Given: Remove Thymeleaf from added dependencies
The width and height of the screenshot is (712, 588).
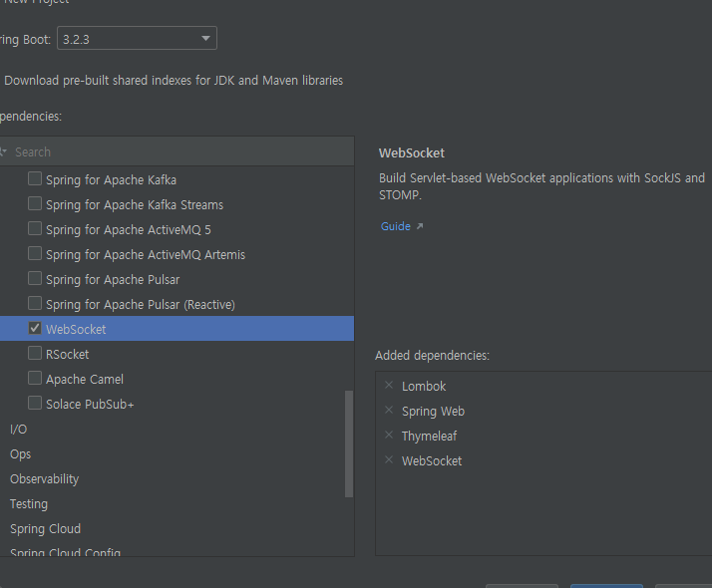Looking at the screenshot, I should [389, 436].
